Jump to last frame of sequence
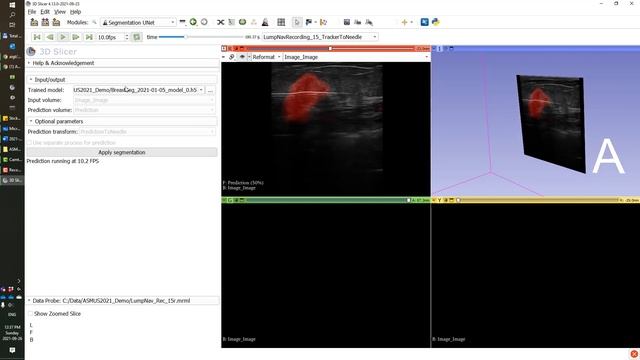The image size is (640, 360). tap(89, 37)
